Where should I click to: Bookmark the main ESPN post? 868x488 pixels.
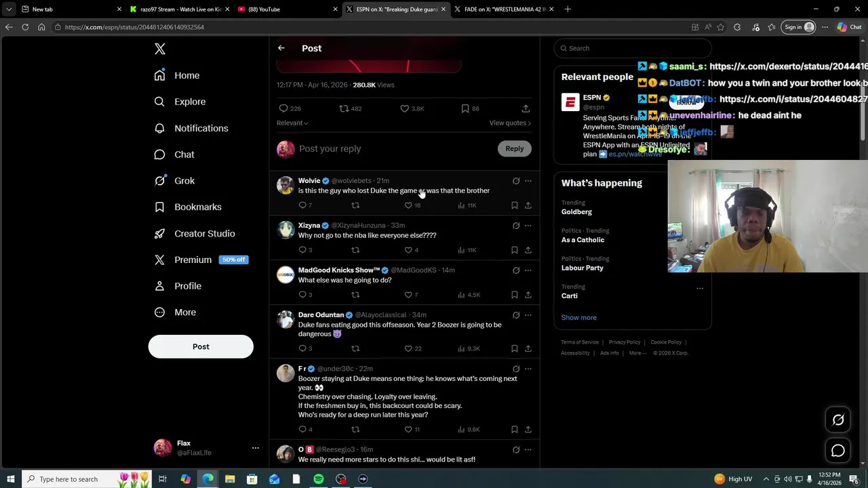pyautogui.click(x=465, y=108)
